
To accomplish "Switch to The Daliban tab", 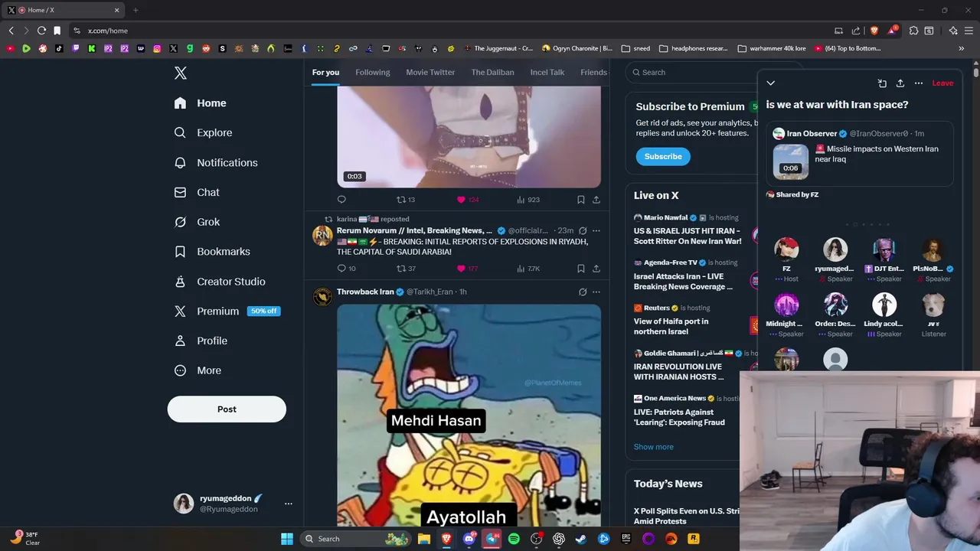I will tap(492, 72).
